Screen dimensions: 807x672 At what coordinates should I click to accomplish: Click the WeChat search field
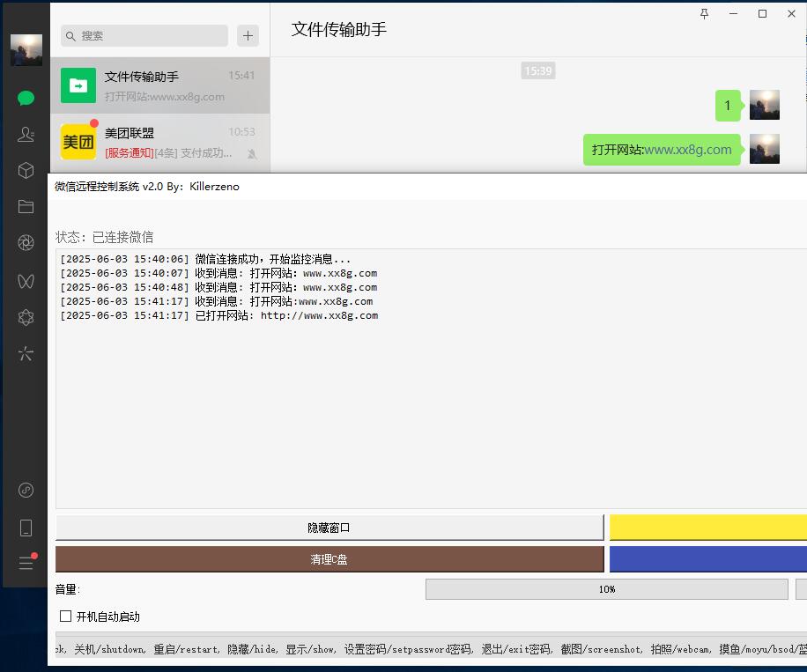(144, 35)
